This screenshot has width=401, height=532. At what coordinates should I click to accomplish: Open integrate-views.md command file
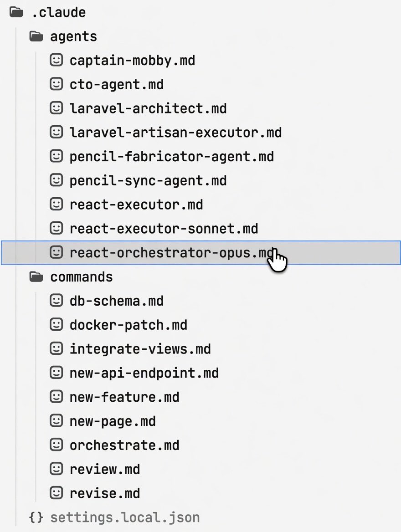[x=140, y=349]
